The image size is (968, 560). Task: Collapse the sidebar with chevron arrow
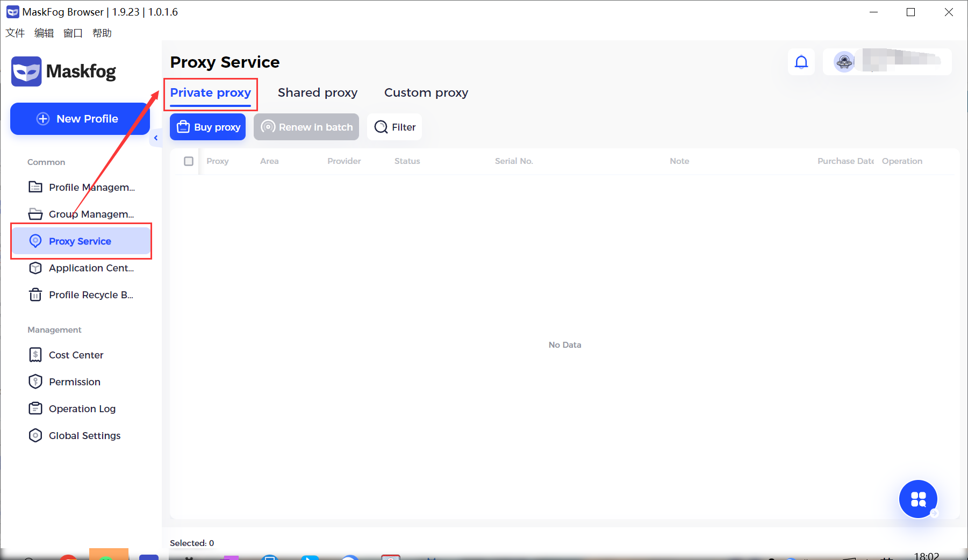(156, 138)
